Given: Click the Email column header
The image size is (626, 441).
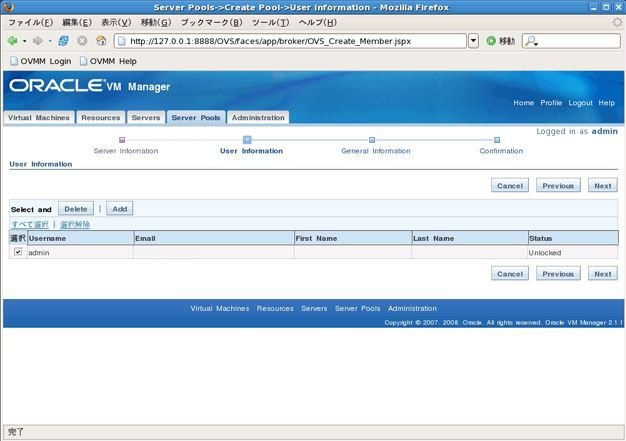Looking at the screenshot, I should point(214,238).
